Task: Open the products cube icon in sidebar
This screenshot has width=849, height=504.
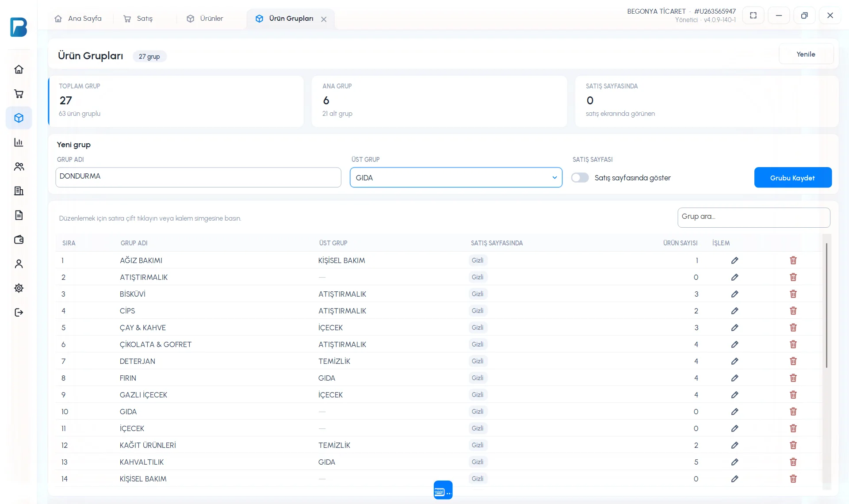Action: point(19,118)
